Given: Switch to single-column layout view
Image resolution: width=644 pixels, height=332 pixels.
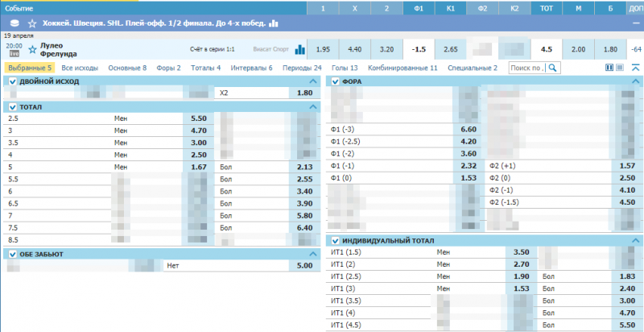Looking at the screenshot, I should [620, 68].
